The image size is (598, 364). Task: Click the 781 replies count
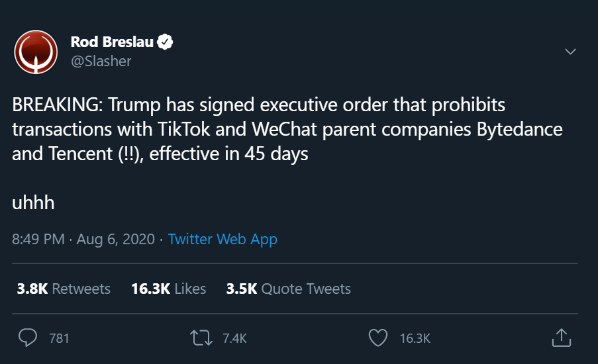[x=59, y=338]
